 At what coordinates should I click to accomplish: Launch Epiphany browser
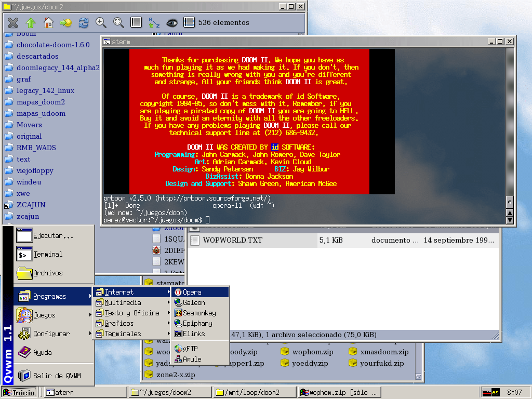click(201, 323)
